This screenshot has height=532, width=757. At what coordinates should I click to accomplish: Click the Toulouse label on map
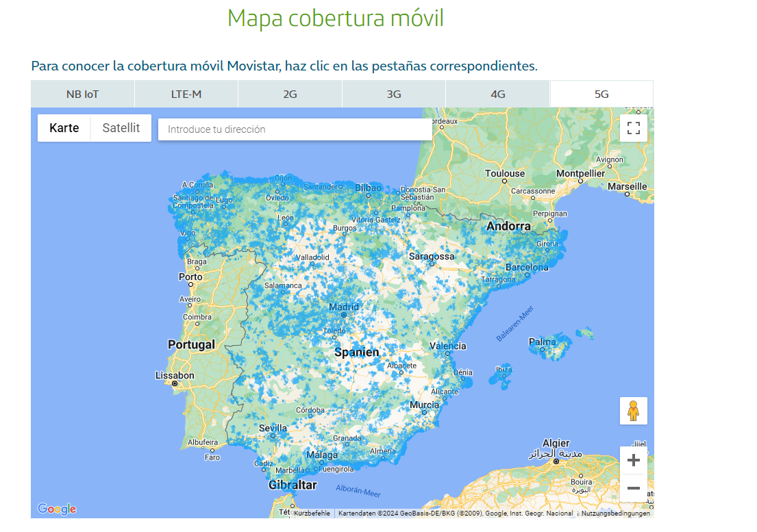click(x=504, y=173)
